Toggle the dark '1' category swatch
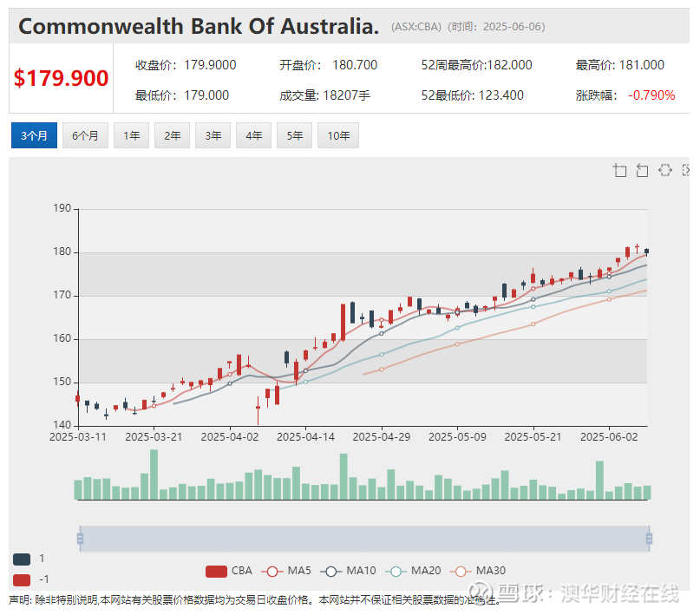 click(22, 559)
